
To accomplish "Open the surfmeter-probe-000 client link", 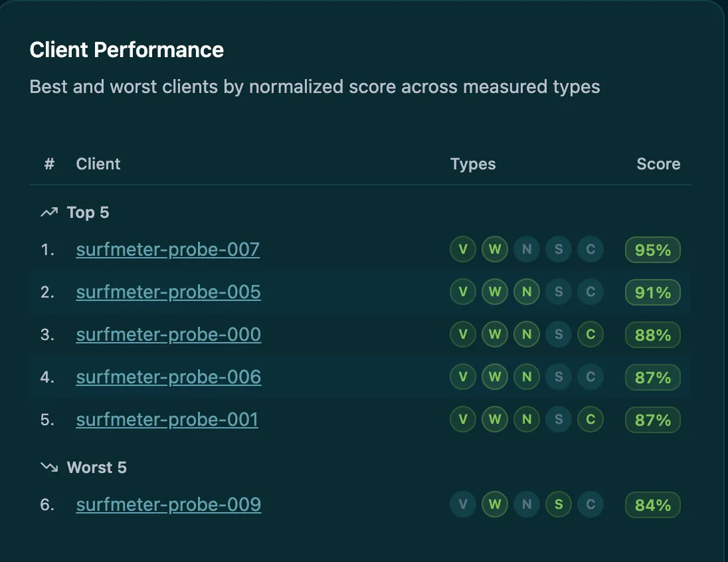I will tap(169, 334).
